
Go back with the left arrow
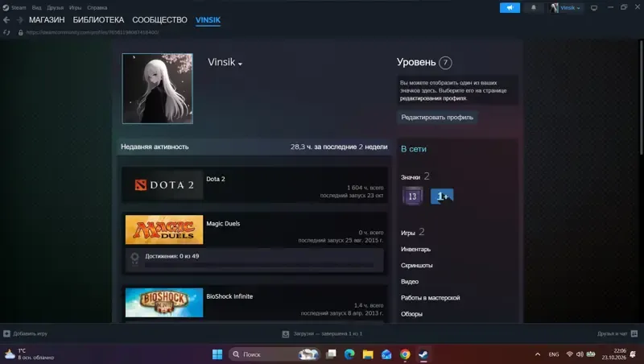6,19
